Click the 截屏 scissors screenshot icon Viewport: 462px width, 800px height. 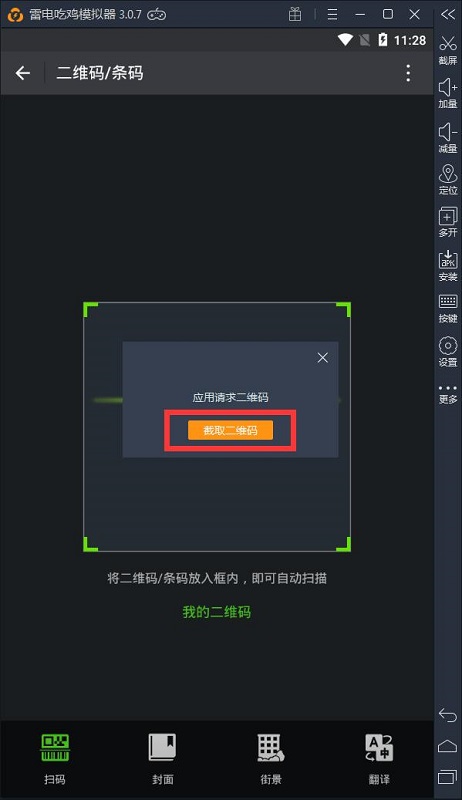(x=448, y=50)
